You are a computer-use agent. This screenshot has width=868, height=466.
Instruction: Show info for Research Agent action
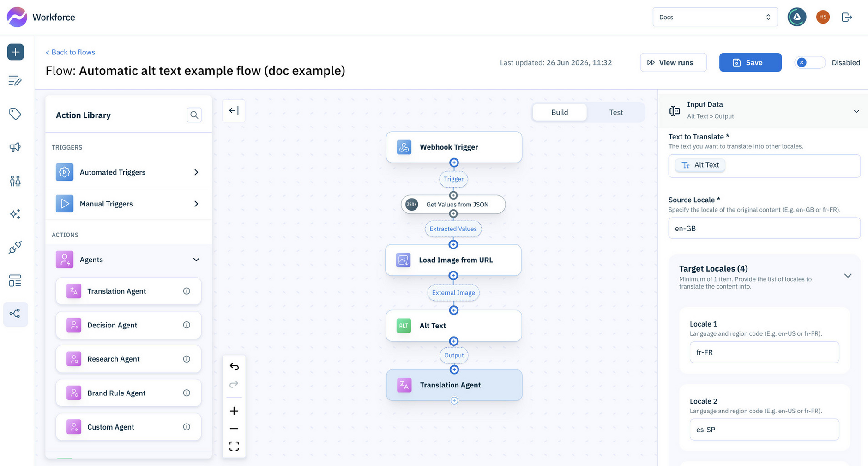187,359
